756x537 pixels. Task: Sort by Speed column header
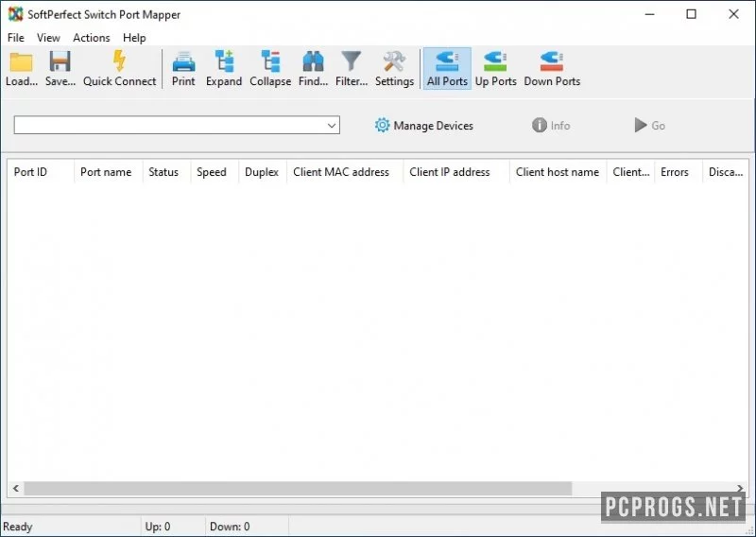215,172
